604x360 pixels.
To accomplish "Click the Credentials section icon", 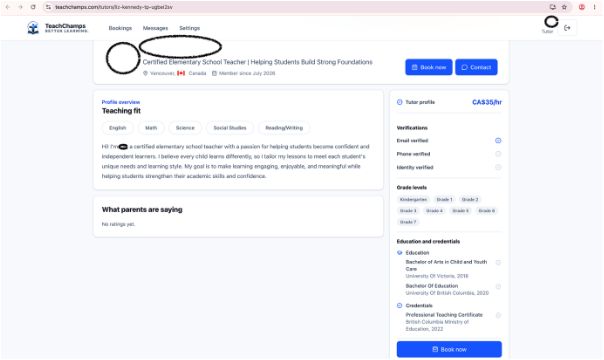I will click(x=399, y=306).
